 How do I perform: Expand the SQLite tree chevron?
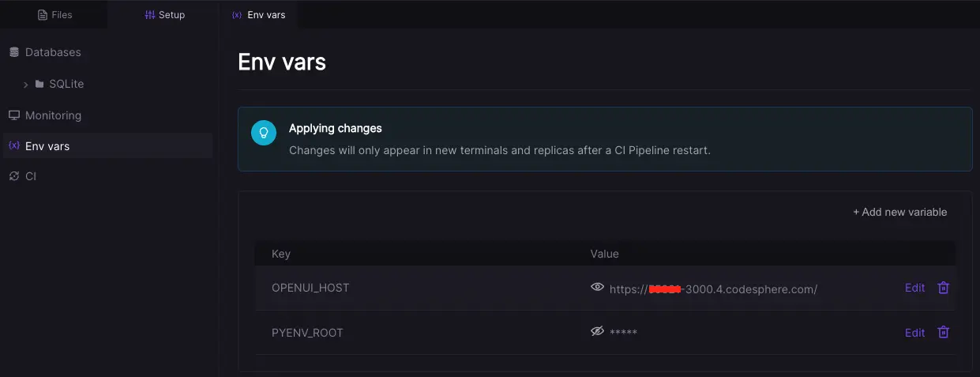26,84
